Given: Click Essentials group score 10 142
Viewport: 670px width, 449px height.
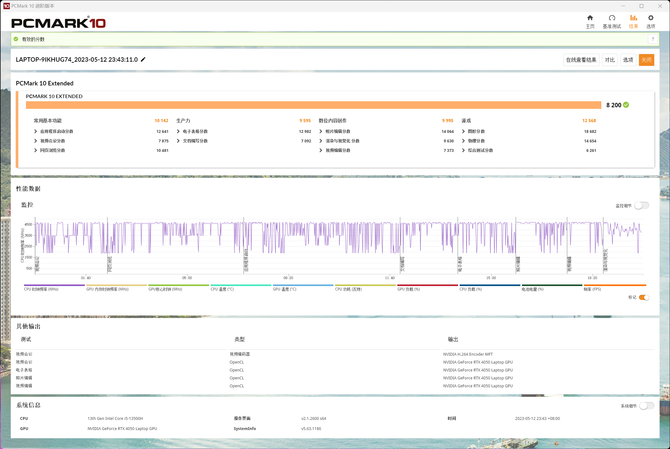Looking at the screenshot, I should click(x=161, y=120).
